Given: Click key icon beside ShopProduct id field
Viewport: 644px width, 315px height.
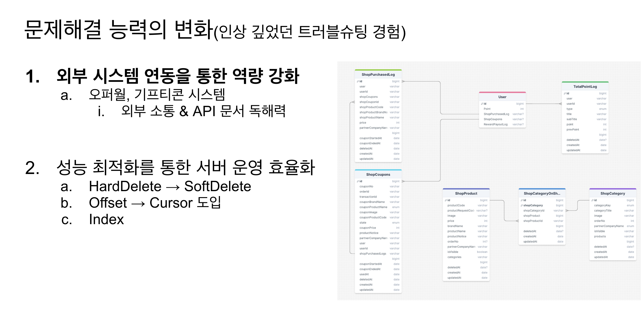Looking at the screenshot, I should click(446, 200).
